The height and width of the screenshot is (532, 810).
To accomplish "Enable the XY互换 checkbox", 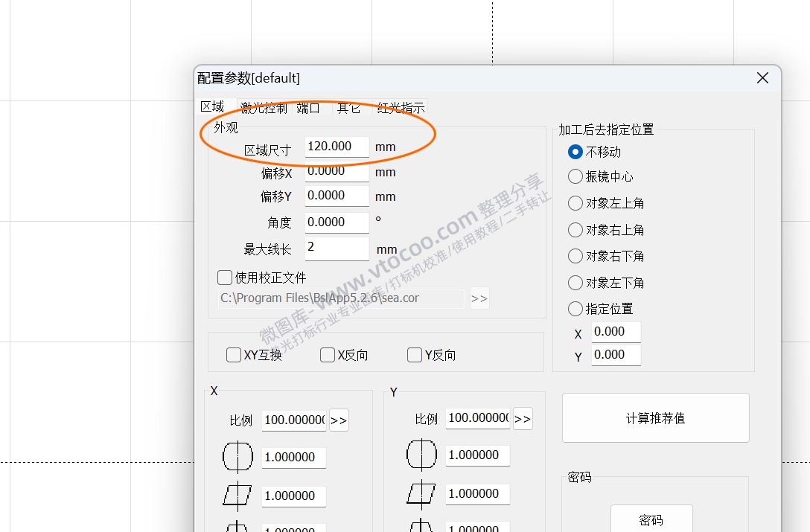I will [x=233, y=355].
